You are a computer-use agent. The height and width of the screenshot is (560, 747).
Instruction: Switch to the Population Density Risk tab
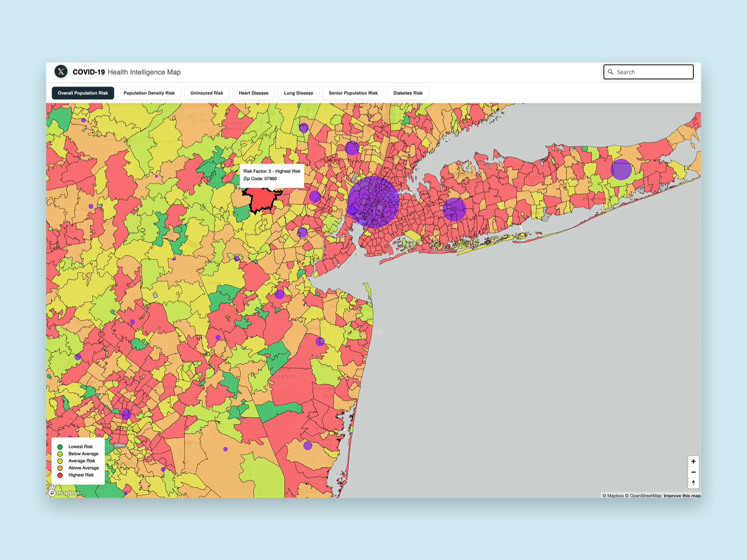[x=149, y=93]
